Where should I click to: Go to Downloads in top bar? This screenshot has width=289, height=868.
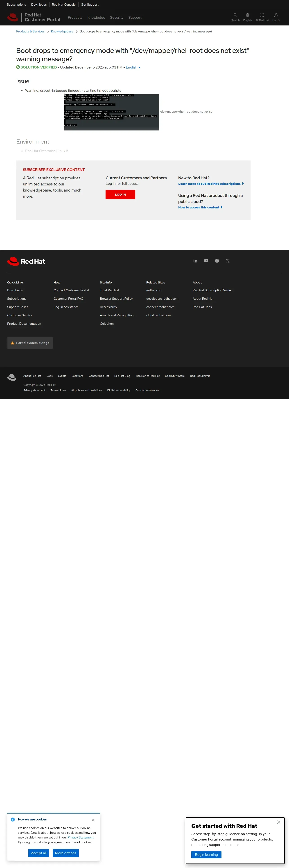39,5
